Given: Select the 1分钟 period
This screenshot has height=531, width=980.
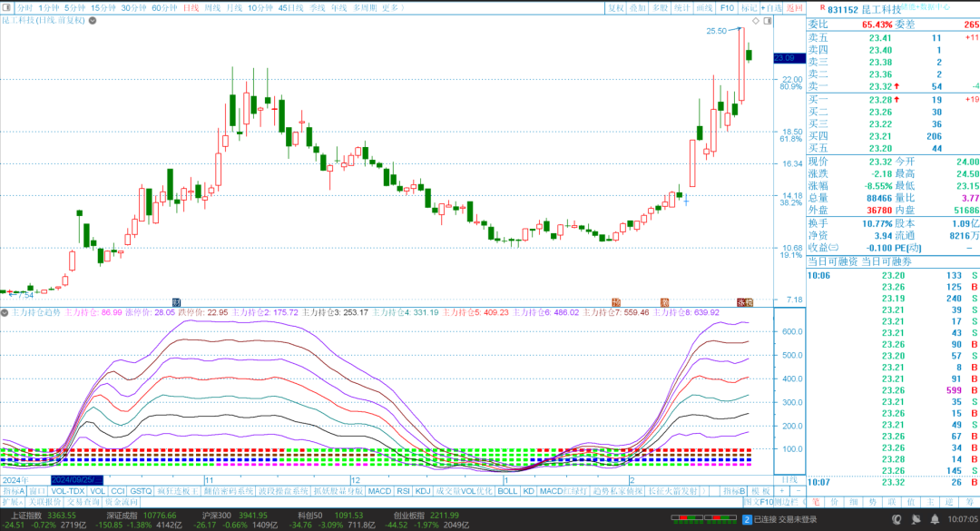Looking at the screenshot, I should (48, 8).
